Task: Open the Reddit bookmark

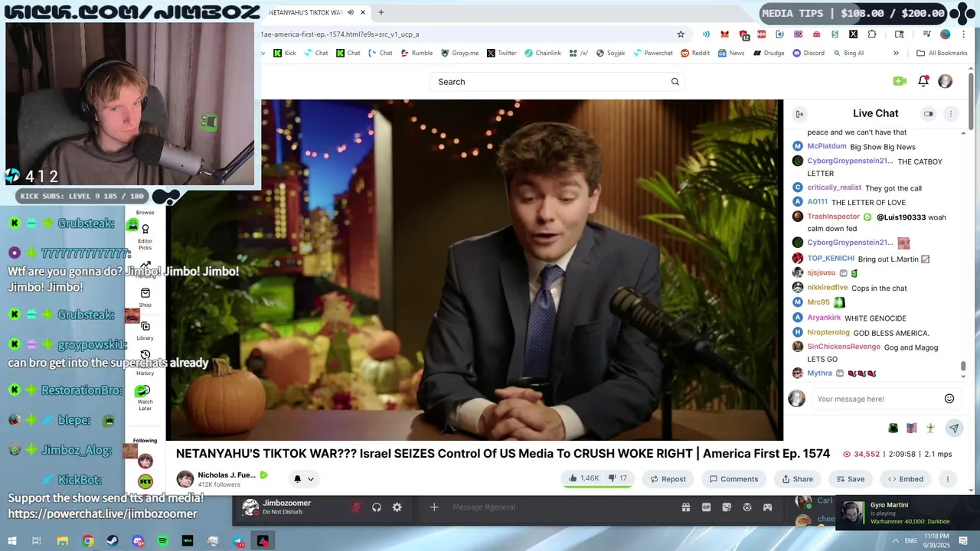Action: (x=695, y=53)
